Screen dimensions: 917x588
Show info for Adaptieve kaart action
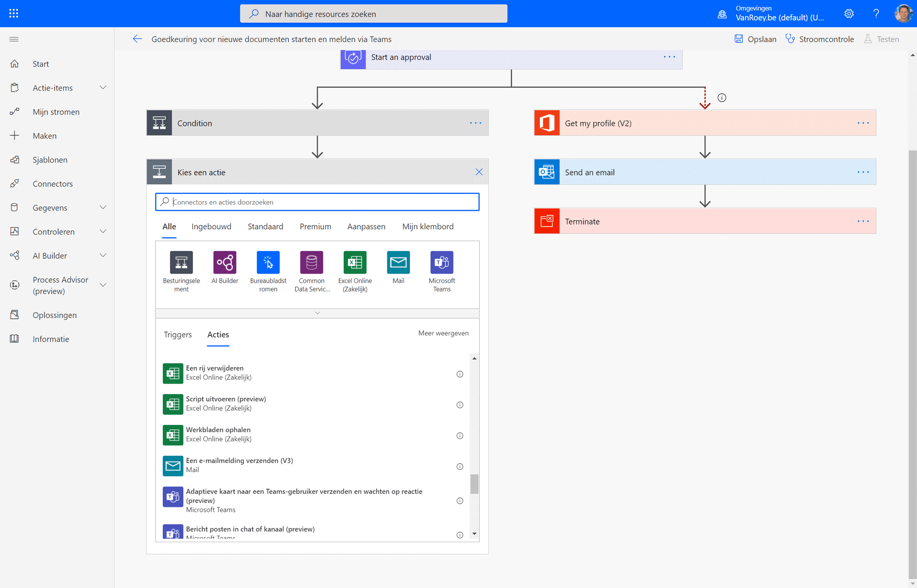tap(460, 501)
